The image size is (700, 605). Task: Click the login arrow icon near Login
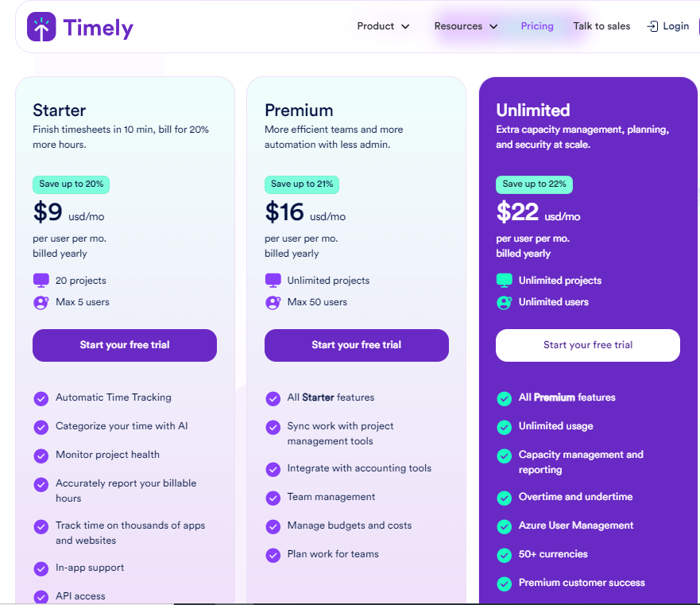point(651,25)
